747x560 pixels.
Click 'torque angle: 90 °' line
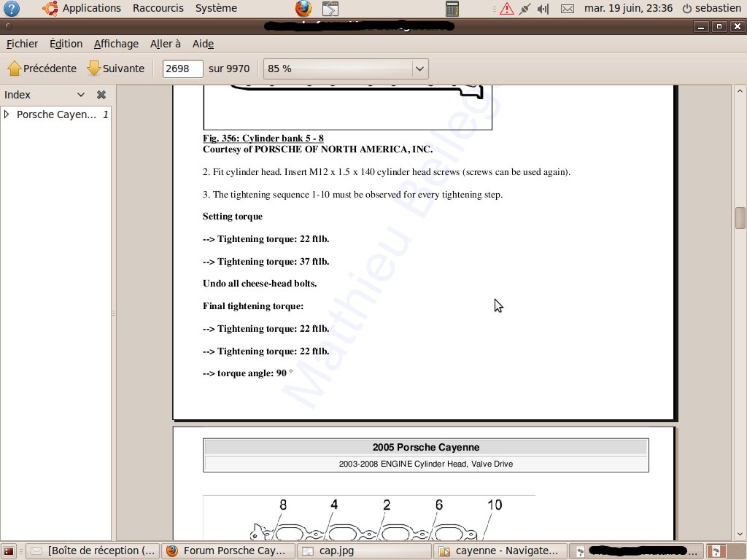pos(247,373)
